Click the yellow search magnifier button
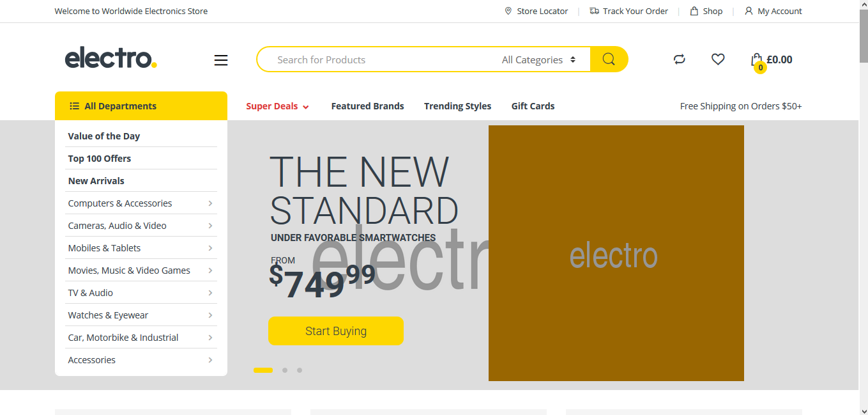The height and width of the screenshot is (415, 868). click(x=609, y=59)
